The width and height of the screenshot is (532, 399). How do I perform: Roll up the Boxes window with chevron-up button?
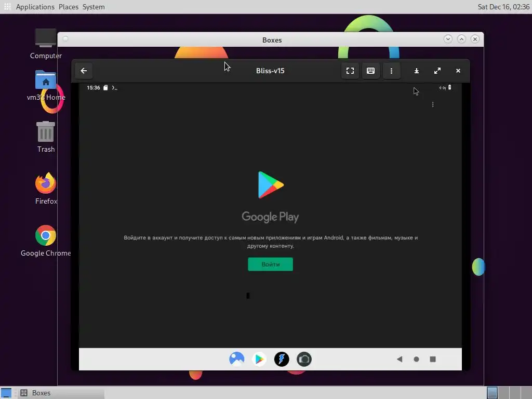coord(461,39)
